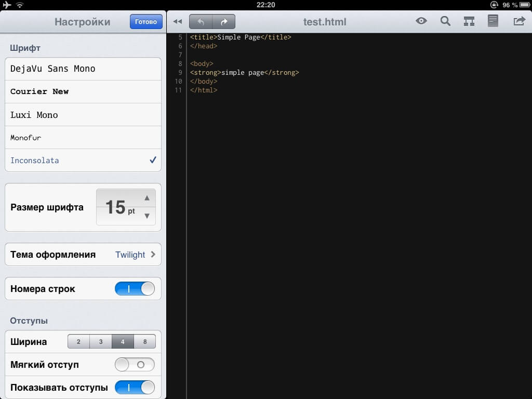The image size is (532, 399).
Task: Select Luxi Mono font
Action: pos(83,115)
